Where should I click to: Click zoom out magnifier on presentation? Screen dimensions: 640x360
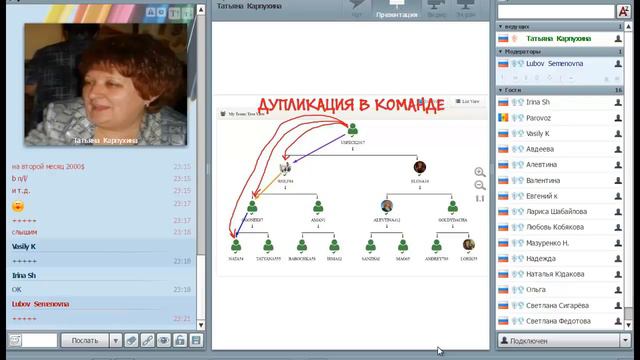point(480,185)
